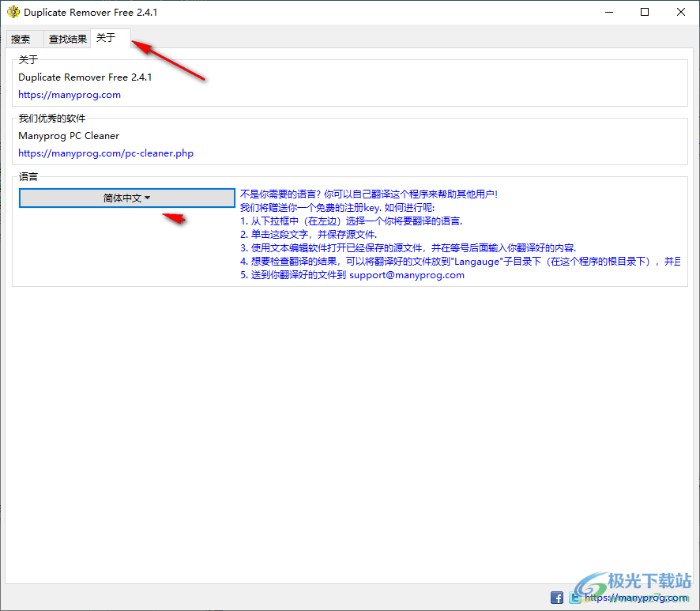700x611 pixels.
Task: Open the Twitter icon link
Action: [x=575, y=597]
